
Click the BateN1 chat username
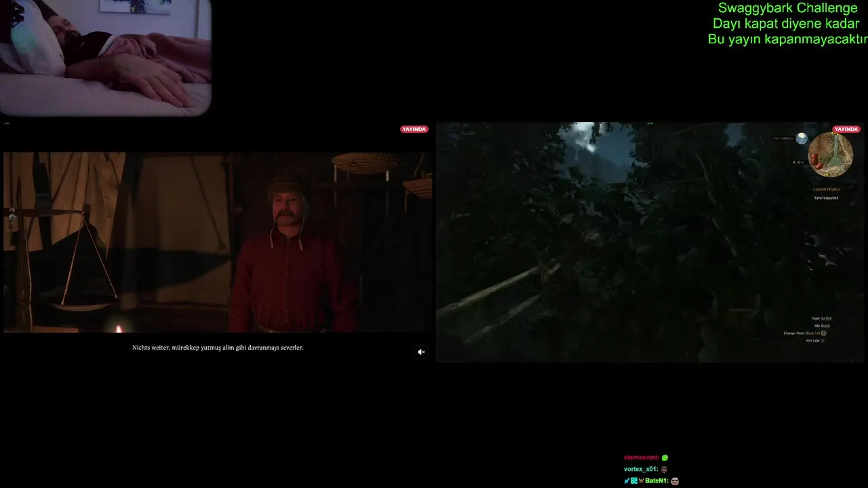pos(656,481)
